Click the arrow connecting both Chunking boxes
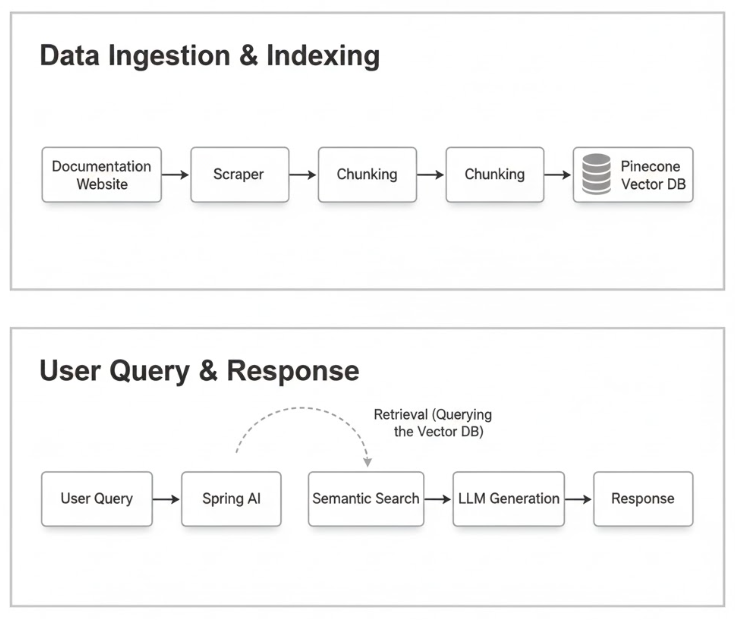 [431, 175]
